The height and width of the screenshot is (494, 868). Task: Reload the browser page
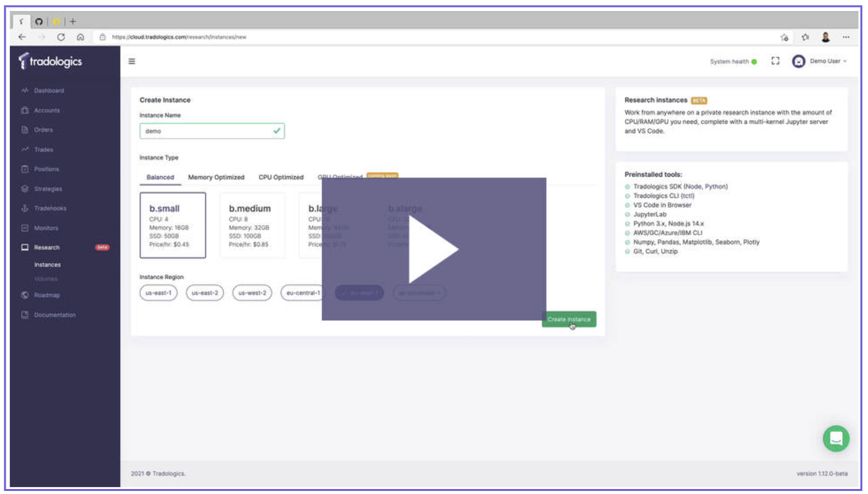click(61, 37)
